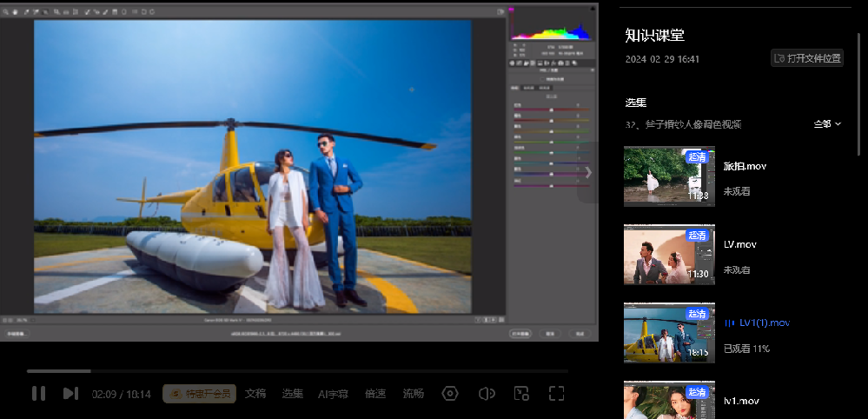
Task: Click the LV1(1).mov title link
Action: coord(764,323)
